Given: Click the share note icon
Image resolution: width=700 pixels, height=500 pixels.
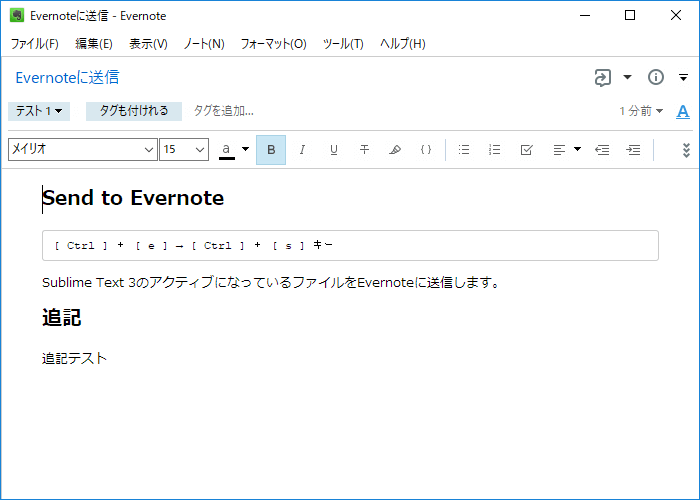Looking at the screenshot, I should (x=603, y=77).
